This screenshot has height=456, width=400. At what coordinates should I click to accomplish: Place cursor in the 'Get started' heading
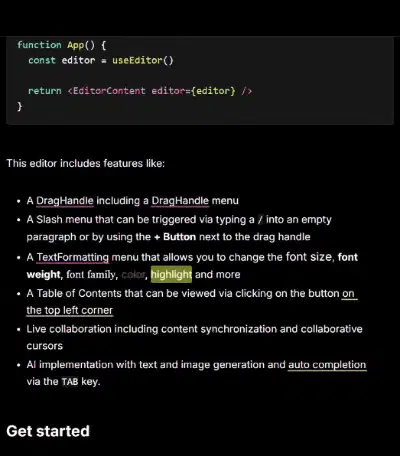pos(48,431)
